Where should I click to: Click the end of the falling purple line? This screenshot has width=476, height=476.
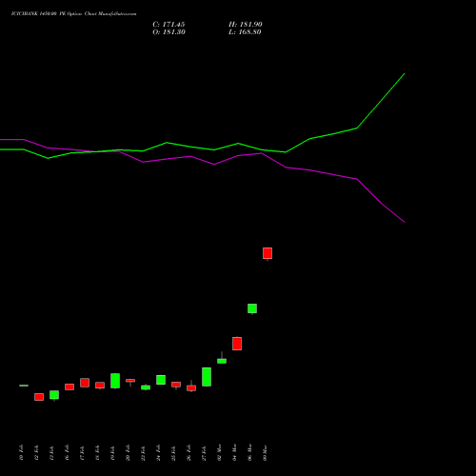tap(405, 222)
